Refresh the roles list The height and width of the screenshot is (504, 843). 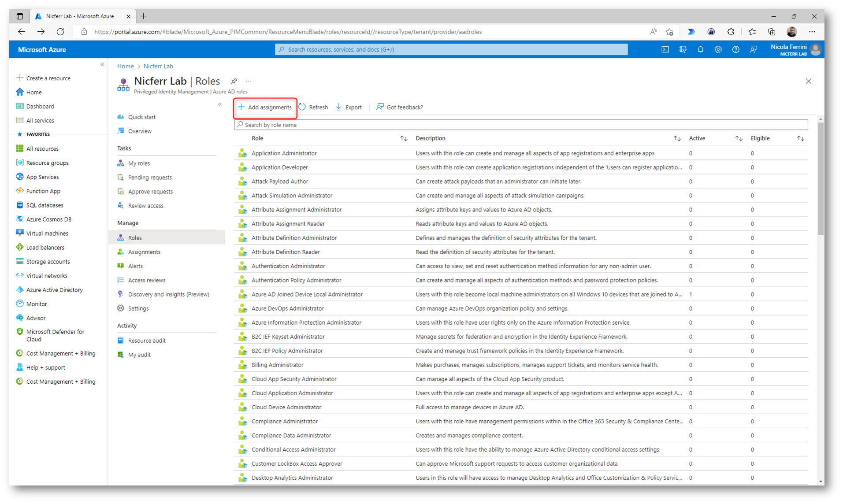(313, 107)
